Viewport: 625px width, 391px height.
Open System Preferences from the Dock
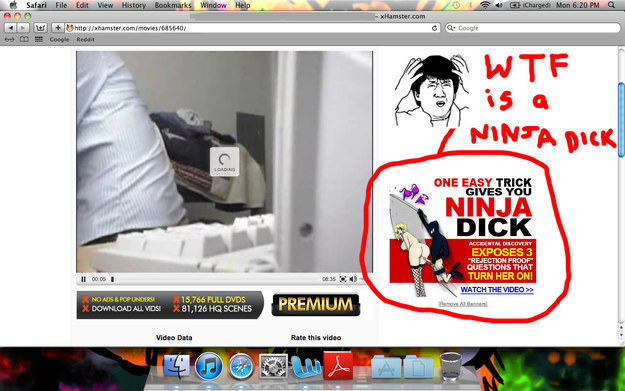pyautogui.click(x=273, y=366)
